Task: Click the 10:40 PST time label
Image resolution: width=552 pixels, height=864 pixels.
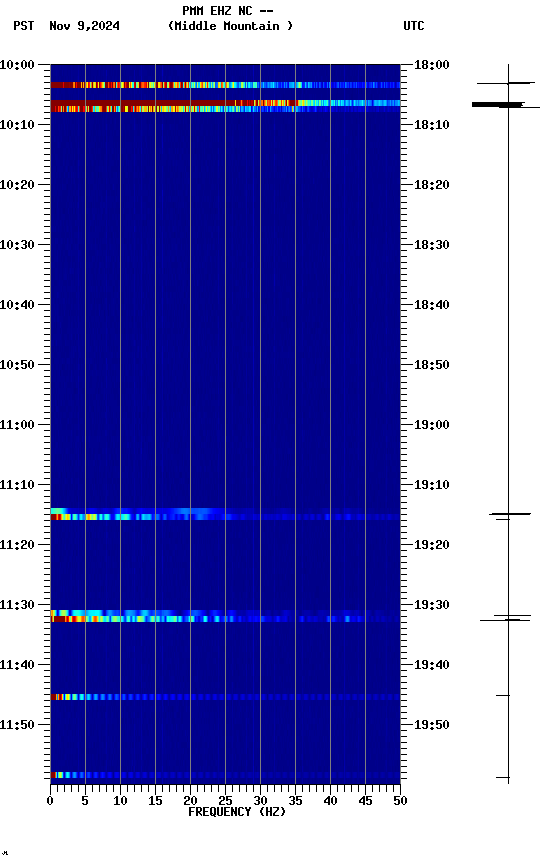Action: click(x=17, y=305)
